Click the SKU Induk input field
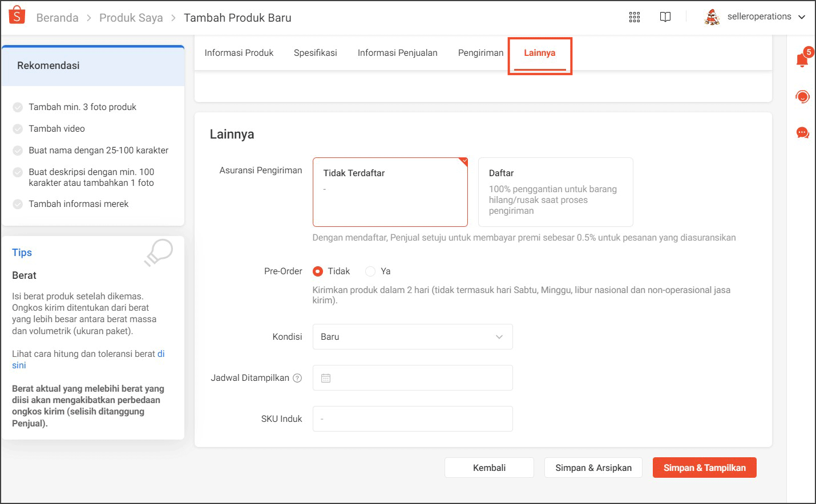This screenshot has height=504, width=816. pos(412,418)
